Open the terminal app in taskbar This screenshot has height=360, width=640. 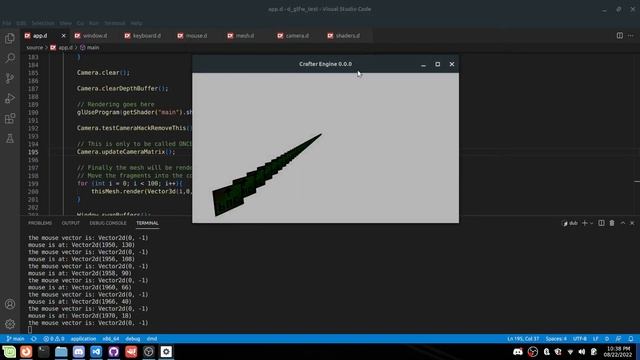tap(44, 352)
